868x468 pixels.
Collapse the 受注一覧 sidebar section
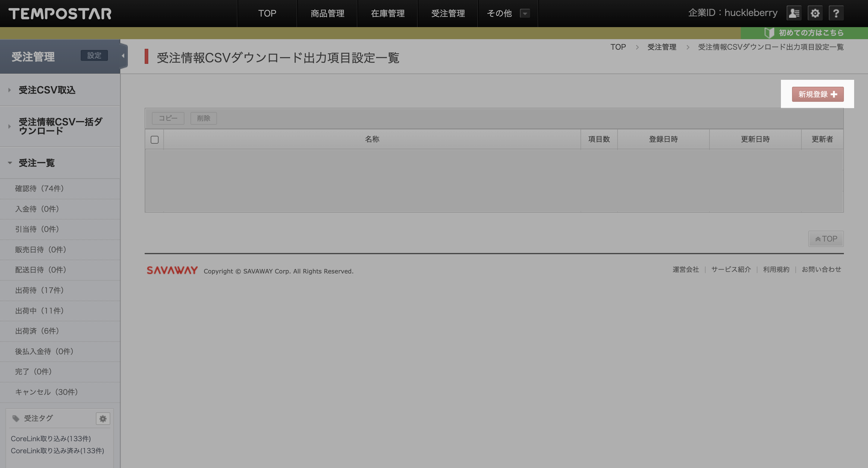pyautogui.click(x=36, y=163)
